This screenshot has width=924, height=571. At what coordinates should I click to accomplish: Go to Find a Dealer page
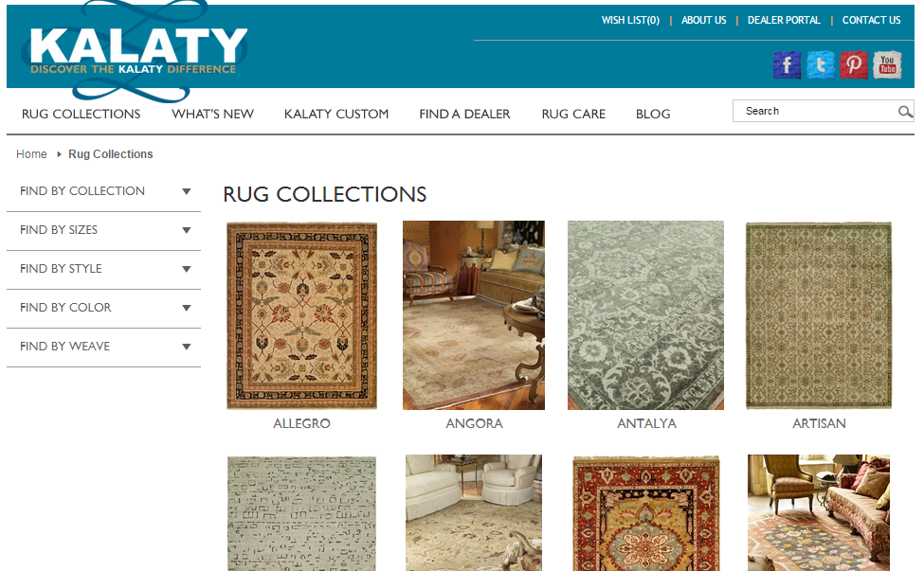pyautogui.click(x=464, y=115)
